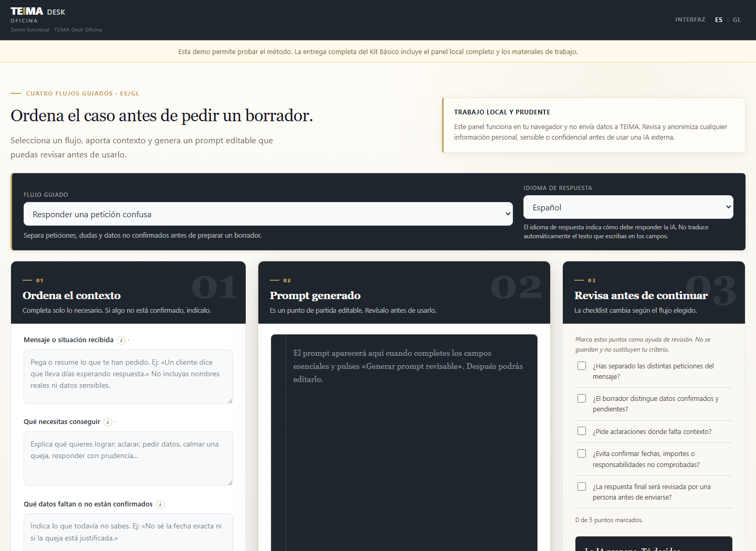Viewport: 756px width, 551px height.
Task: Switch interface language to ES
Action: [x=719, y=20]
